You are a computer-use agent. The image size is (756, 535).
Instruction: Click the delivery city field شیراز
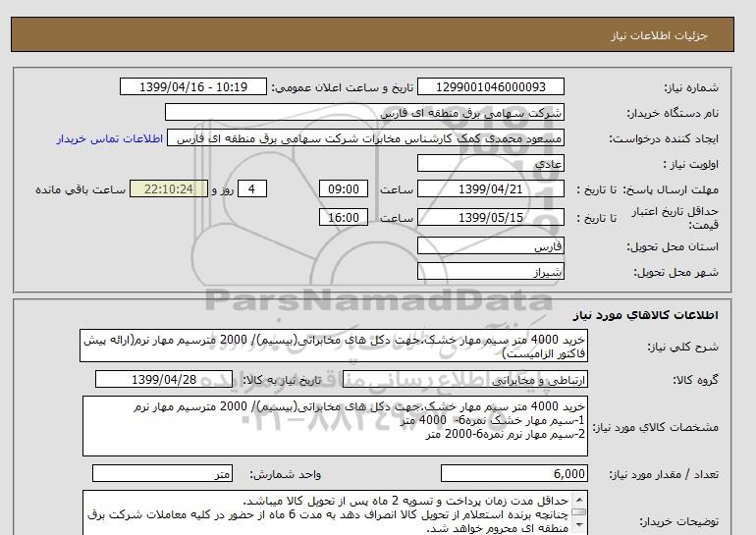[x=490, y=271]
